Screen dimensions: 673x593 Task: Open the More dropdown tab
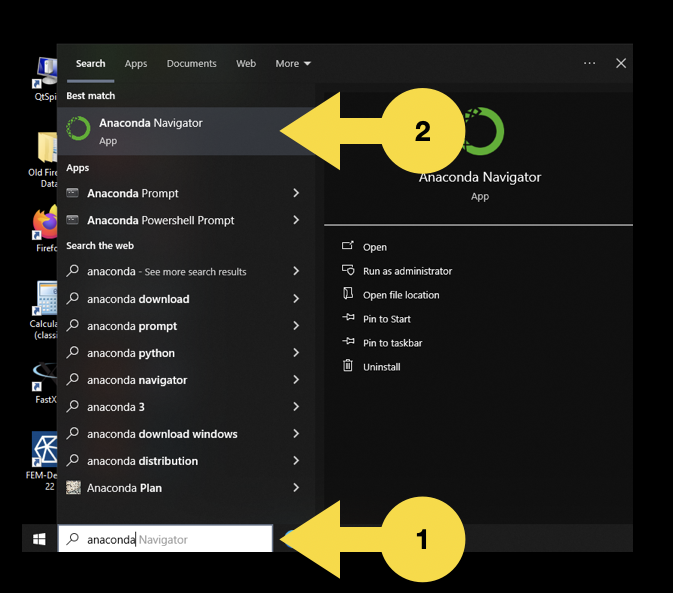pyautogui.click(x=293, y=64)
